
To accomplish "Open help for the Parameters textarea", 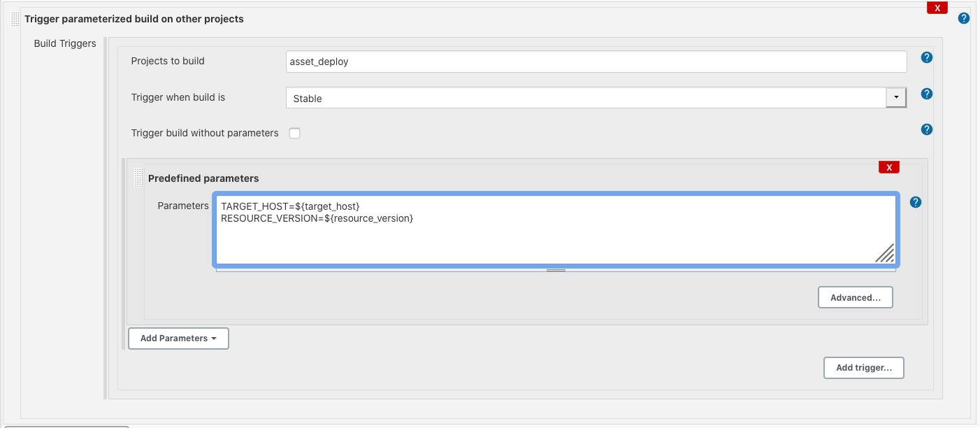I will tap(916, 202).
